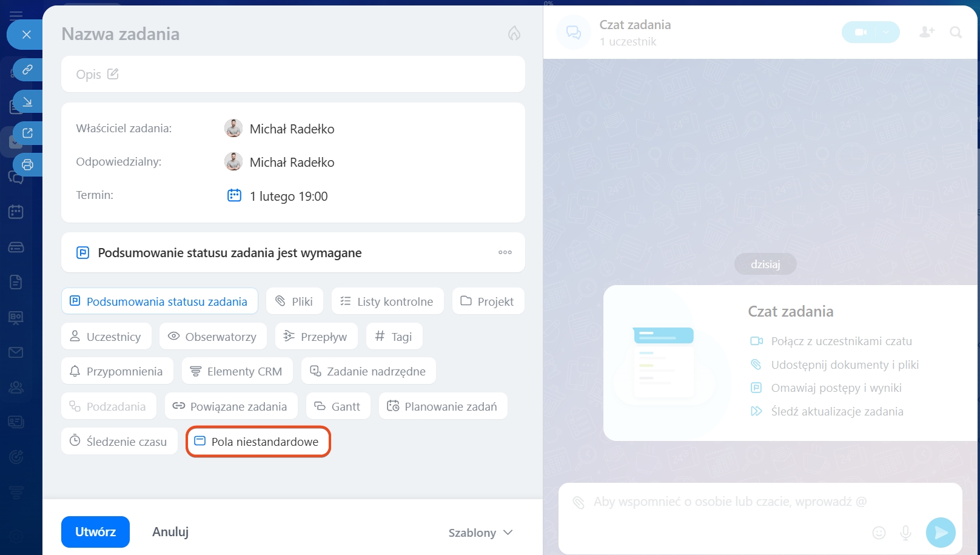Close the task form with the X button
980x555 pixels.
(26, 35)
